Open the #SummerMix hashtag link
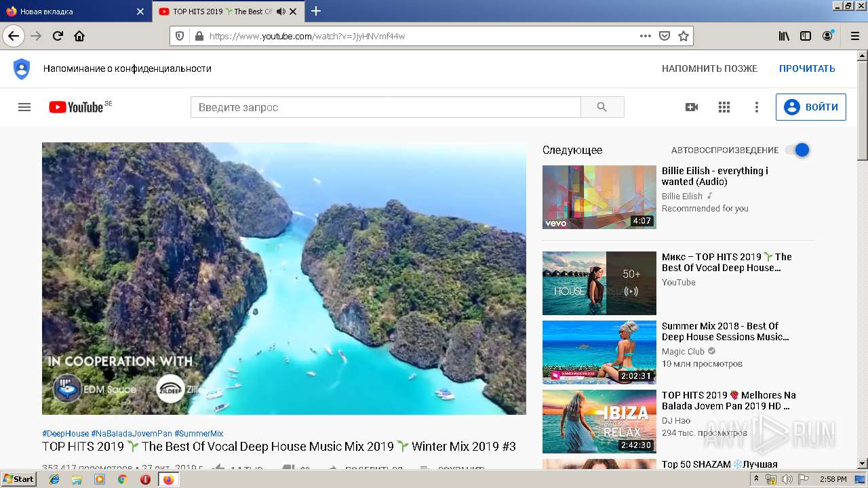 click(199, 434)
